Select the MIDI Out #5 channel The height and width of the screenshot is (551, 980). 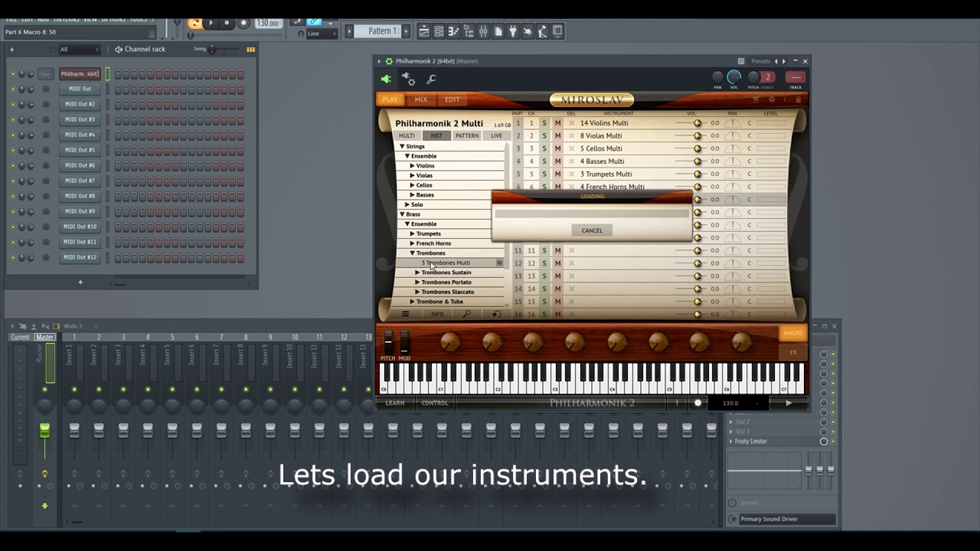(x=80, y=150)
